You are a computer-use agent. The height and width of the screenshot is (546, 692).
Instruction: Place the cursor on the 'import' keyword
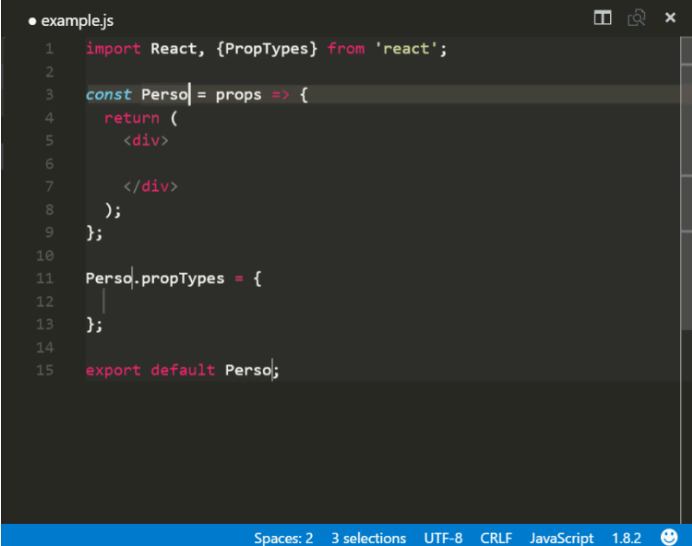click(x=113, y=49)
